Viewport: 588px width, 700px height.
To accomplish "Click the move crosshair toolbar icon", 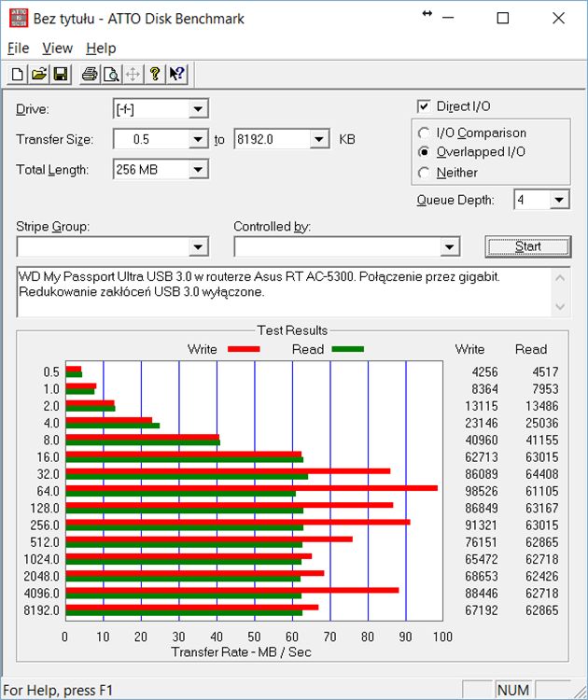I will pyautogui.click(x=133, y=74).
